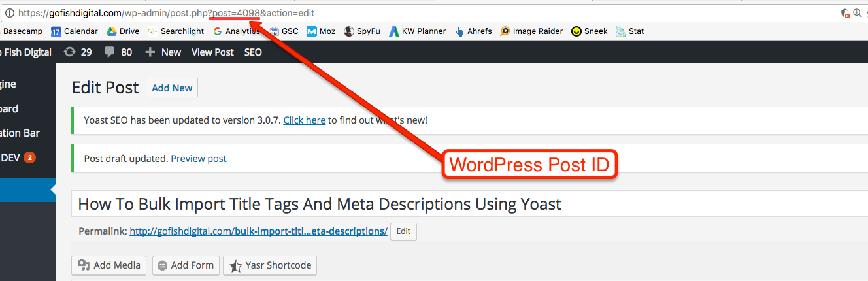Follow the Click here Yoast link

point(305,120)
